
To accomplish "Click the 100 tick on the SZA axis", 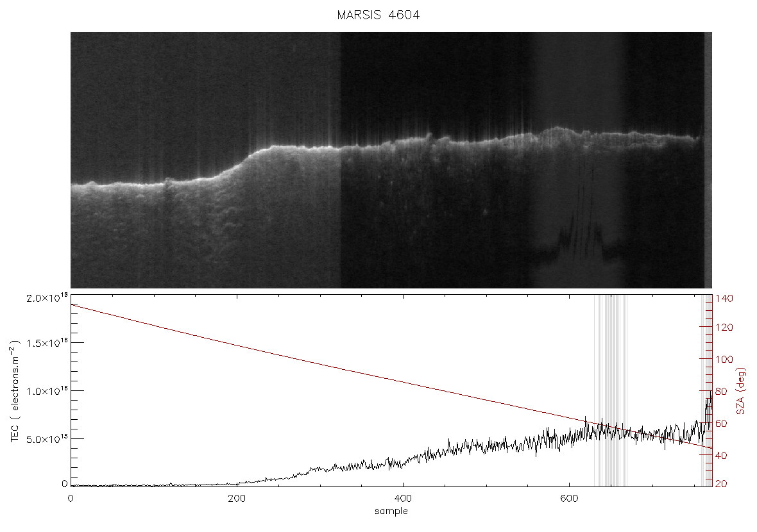I will tap(724, 360).
